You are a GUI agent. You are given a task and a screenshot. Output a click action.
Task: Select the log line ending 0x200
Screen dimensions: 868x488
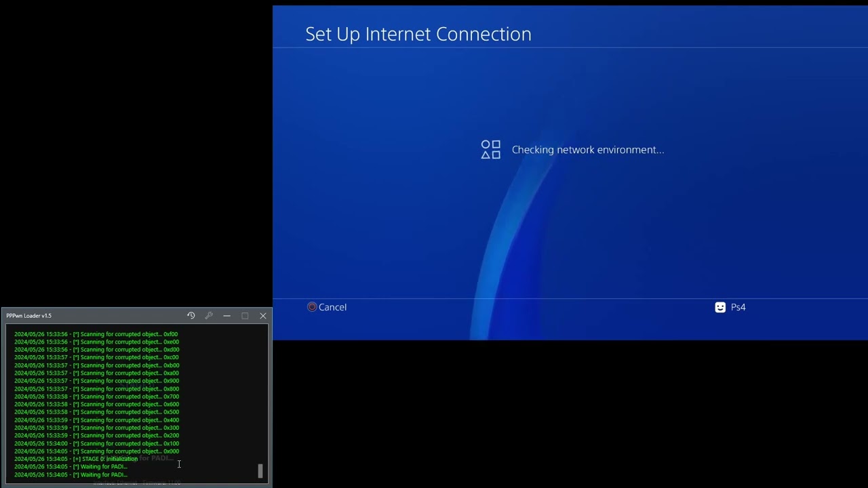[96, 436]
